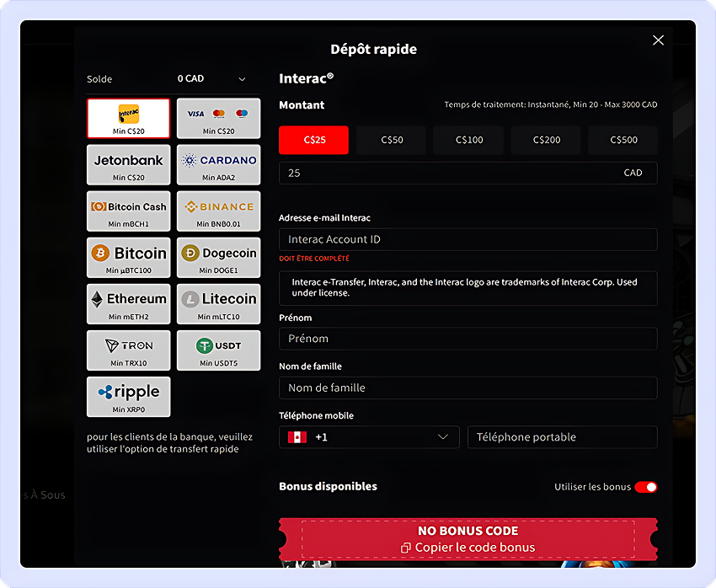Choose Visa/Mastercard card payment option
Image resolution: width=716 pixels, height=588 pixels.
(218, 118)
